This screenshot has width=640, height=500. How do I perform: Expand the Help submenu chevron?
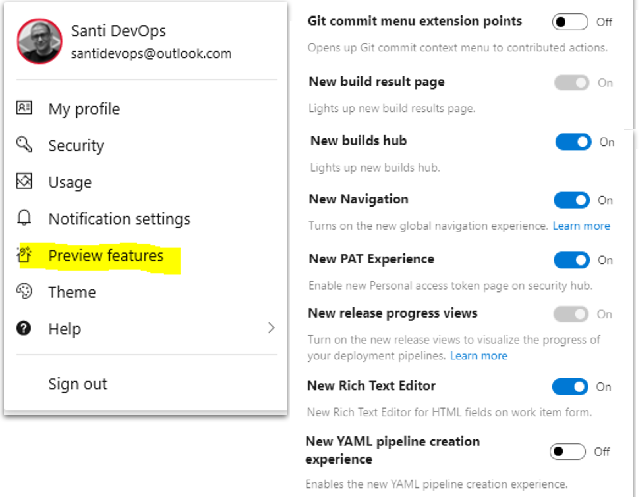[x=271, y=328]
